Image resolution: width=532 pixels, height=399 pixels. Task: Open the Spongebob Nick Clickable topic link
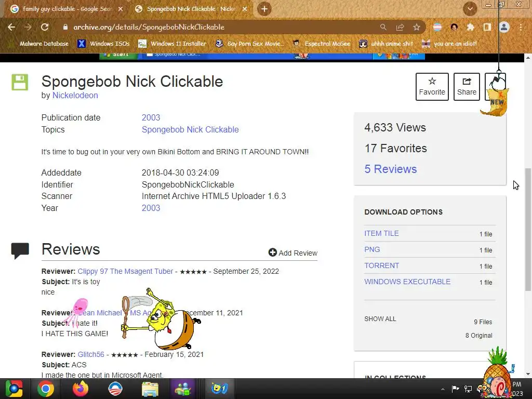pos(190,129)
